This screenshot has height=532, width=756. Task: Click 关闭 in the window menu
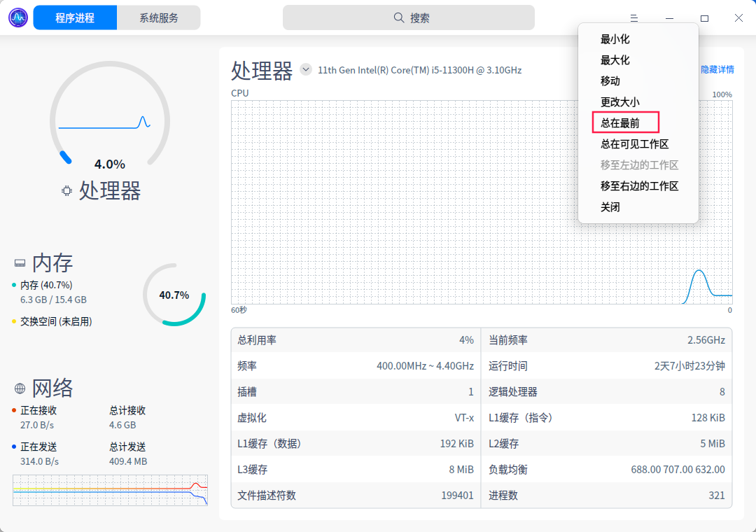tap(610, 207)
